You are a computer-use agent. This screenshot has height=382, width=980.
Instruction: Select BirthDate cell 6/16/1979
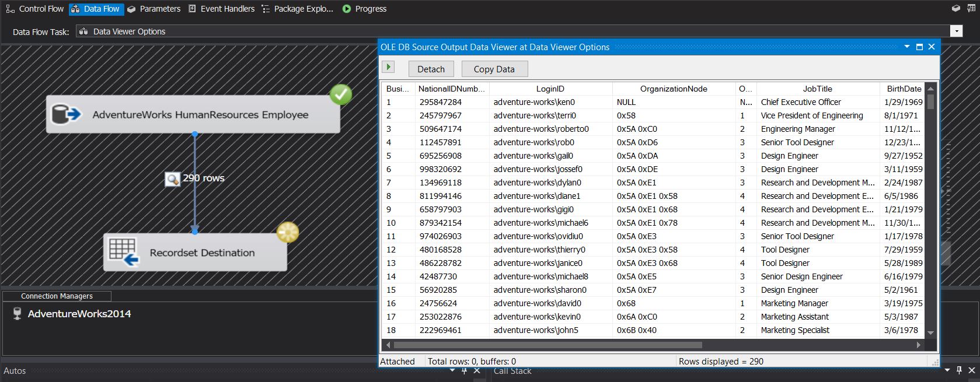tap(902, 276)
